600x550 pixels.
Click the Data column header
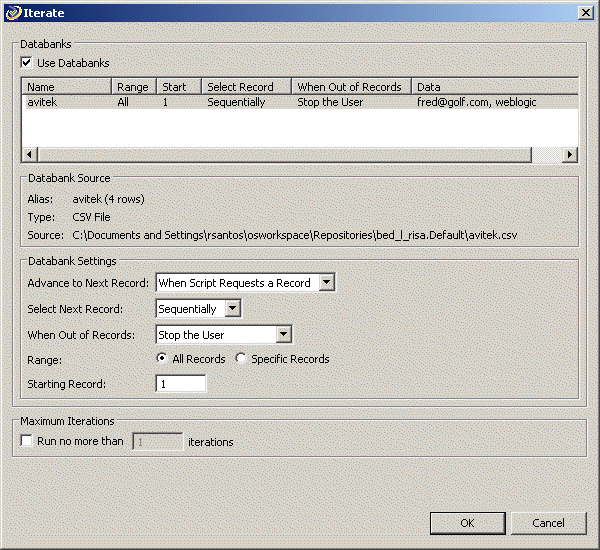click(495, 87)
